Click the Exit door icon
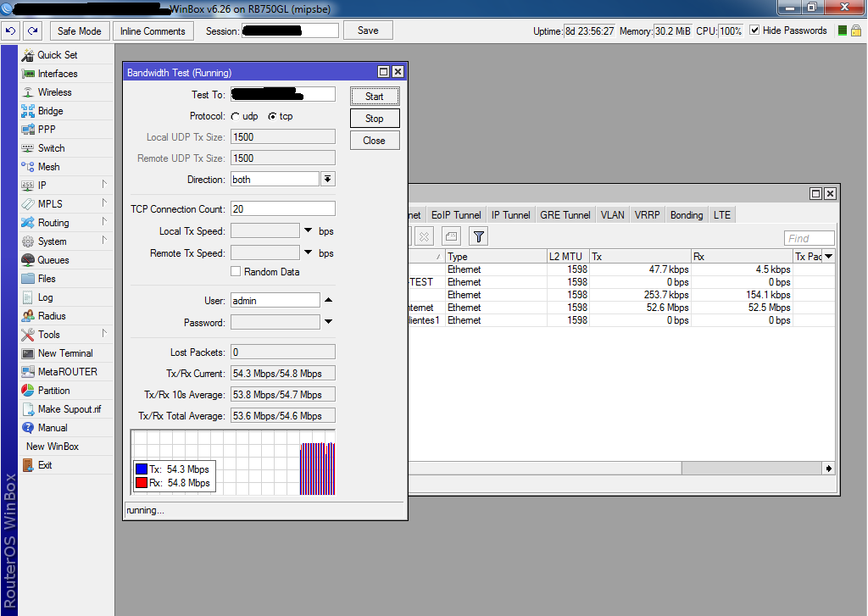 [28, 465]
